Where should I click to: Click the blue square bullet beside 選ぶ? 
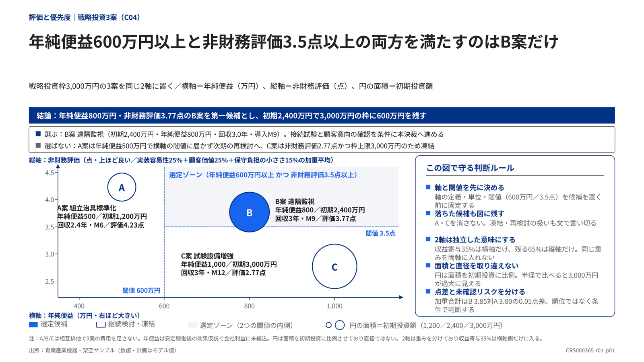pyautogui.click(x=38, y=134)
